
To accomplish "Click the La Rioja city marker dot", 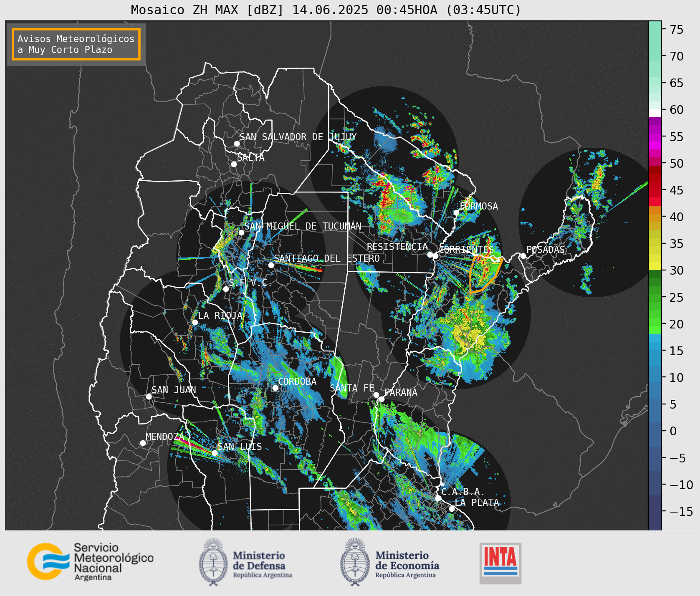I will click(x=195, y=322).
